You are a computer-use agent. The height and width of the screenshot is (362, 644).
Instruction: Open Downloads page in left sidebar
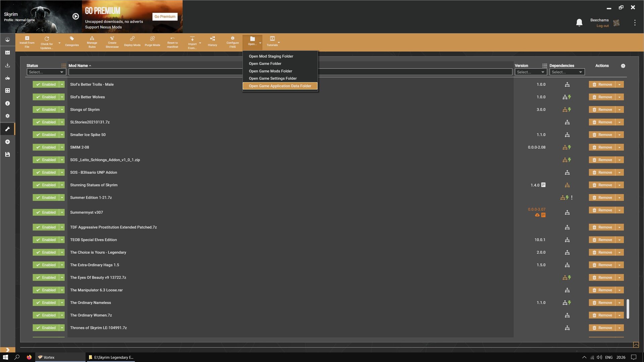(x=7, y=65)
